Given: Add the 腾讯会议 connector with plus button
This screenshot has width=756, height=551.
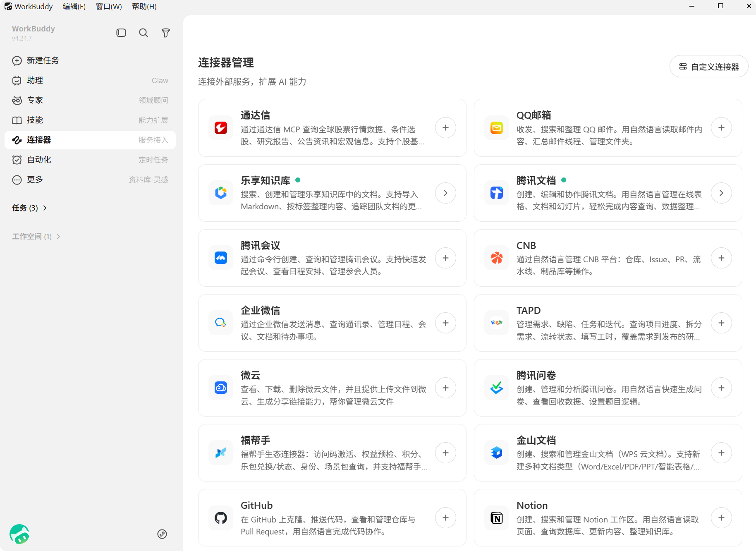Looking at the screenshot, I should tap(445, 258).
